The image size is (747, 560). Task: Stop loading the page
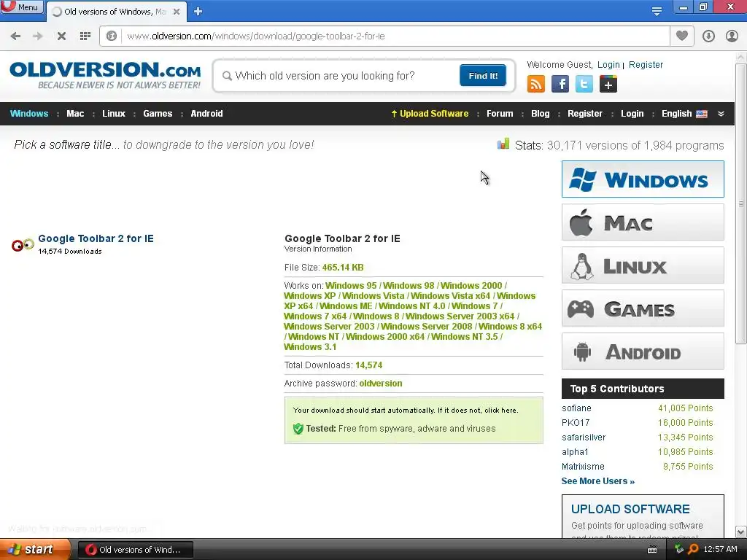point(61,36)
